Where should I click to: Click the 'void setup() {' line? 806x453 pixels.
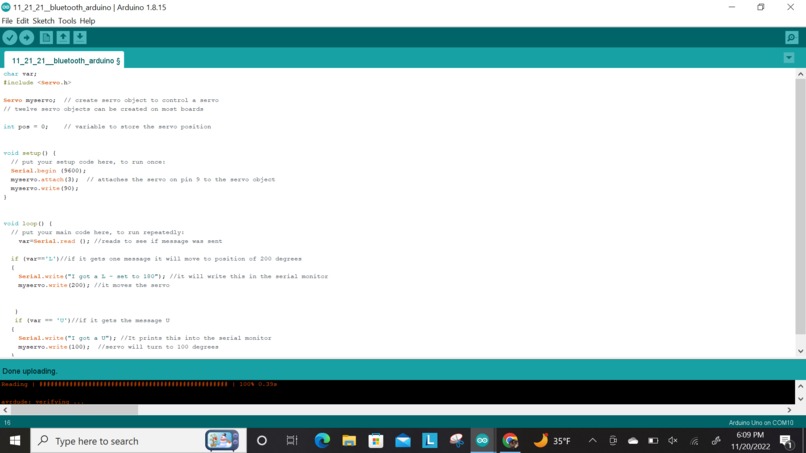(x=29, y=153)
